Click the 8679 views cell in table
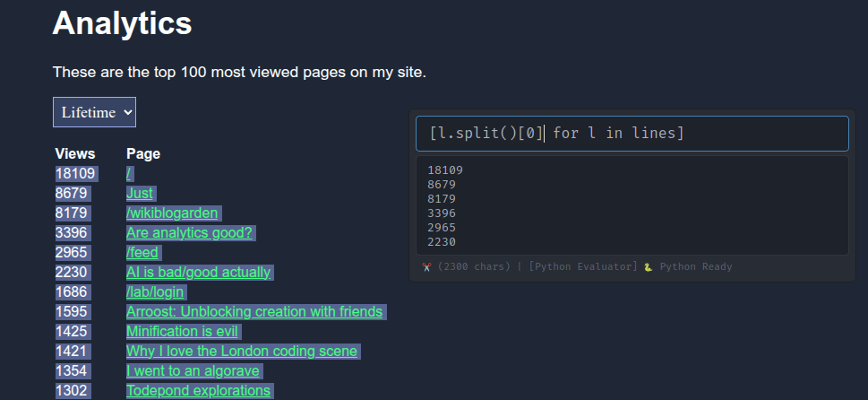This screenshot has width=868, height=400. pos(72,194)
